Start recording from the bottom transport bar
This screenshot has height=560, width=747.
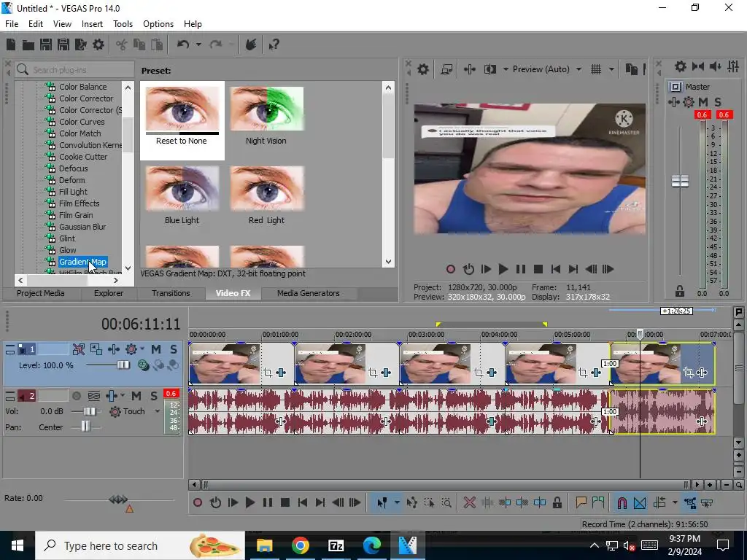(x=197, y=502)
